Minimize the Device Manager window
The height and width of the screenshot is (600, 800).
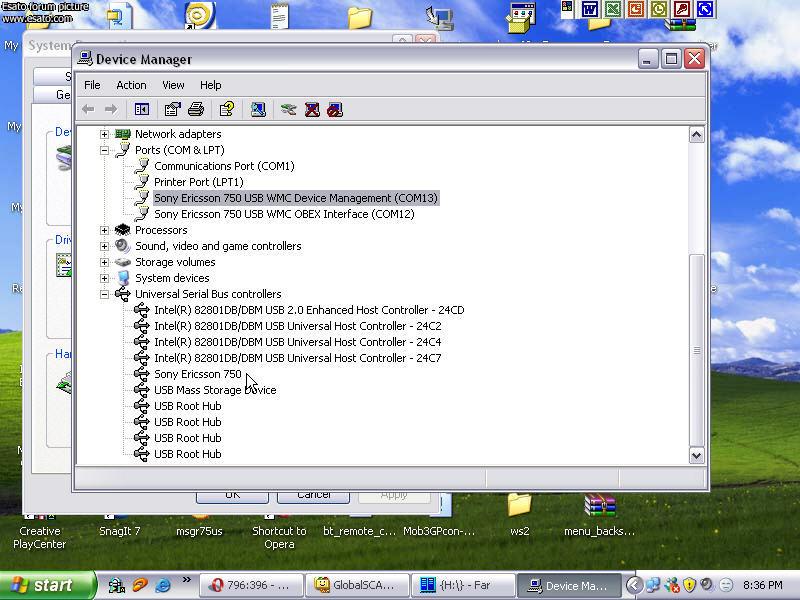pos(647,59)
